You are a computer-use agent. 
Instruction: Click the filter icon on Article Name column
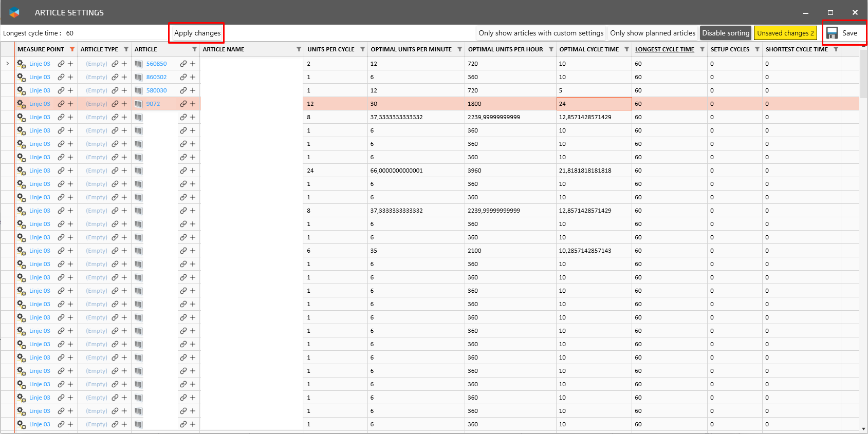299,49
